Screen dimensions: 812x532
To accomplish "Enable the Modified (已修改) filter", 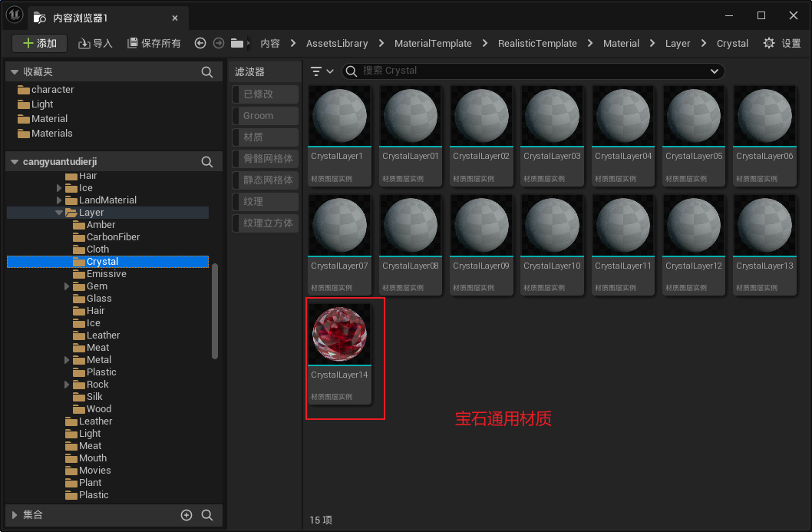I will click(265, 94).
